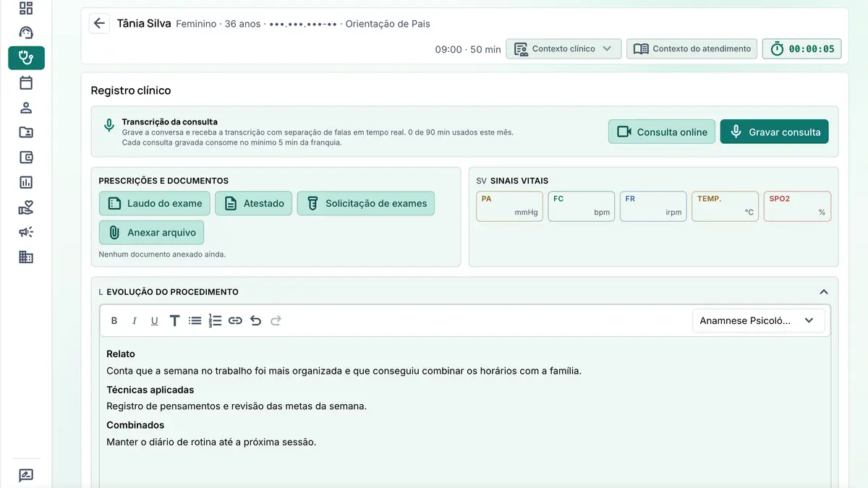Click the Orientação de Pais label
The width and height of the screenshot is (868, 488).
tap(388, 24)
